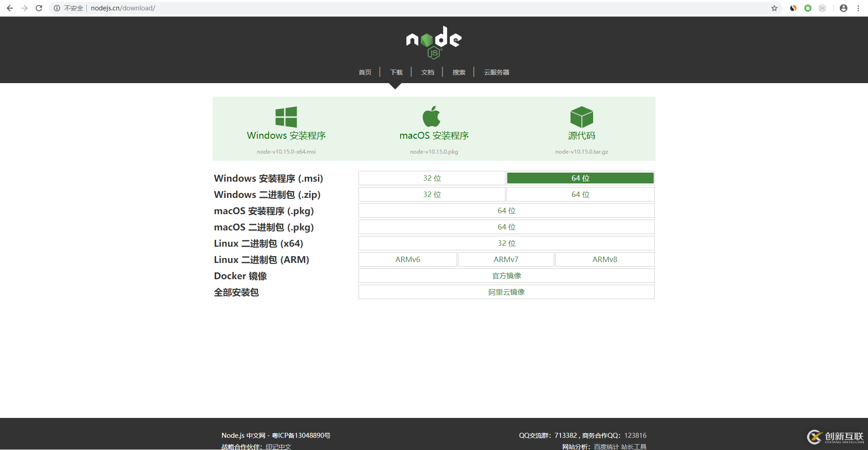Image resolution: width=868 pixels, height=450 pixels.
Task: Click the browser forward arrow
Action: point(24,8)
